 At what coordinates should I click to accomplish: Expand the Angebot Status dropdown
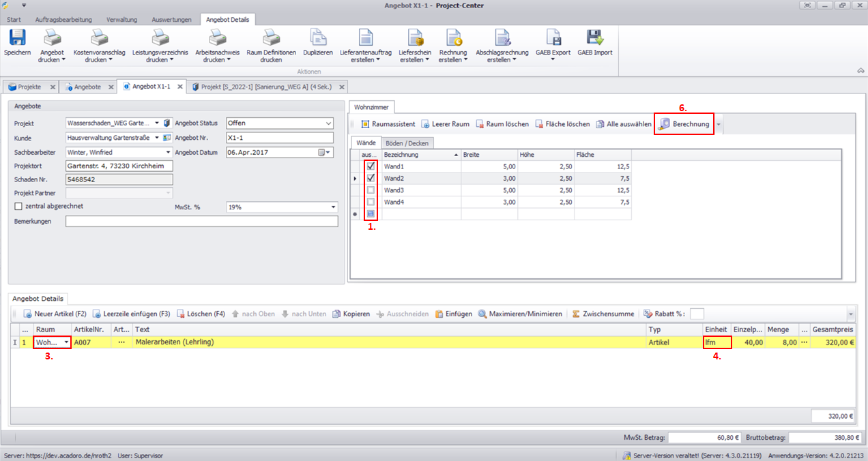click(x=329, y=123)
